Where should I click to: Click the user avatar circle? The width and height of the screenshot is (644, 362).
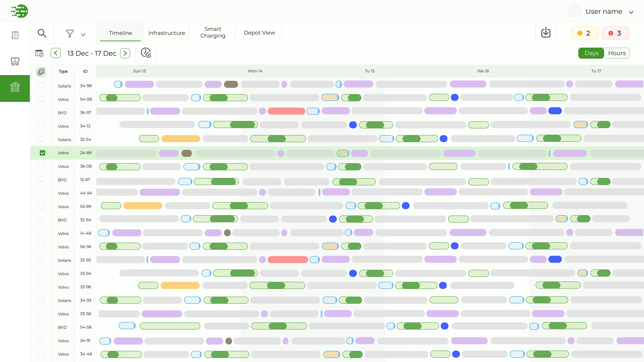575,11
